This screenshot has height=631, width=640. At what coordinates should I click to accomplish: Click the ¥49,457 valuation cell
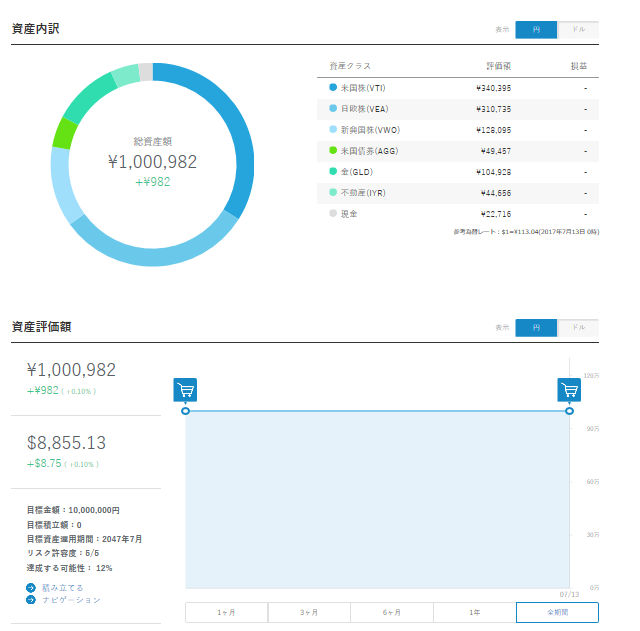(496, 151)
